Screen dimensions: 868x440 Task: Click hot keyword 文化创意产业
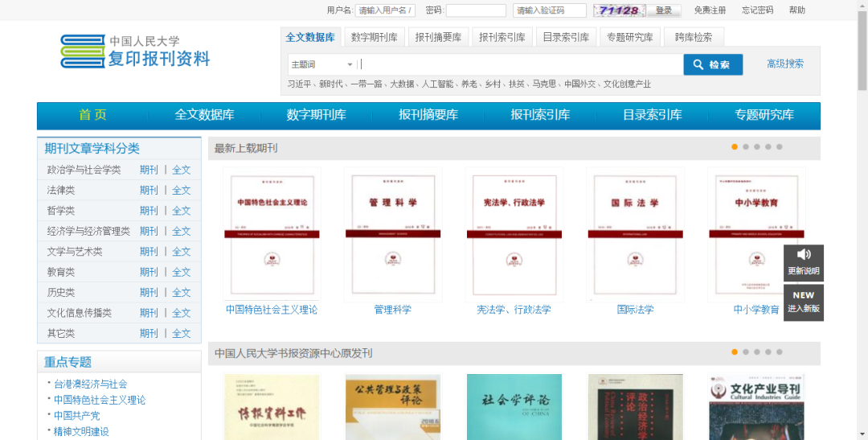pyautogui.click(x=627, y=84)
